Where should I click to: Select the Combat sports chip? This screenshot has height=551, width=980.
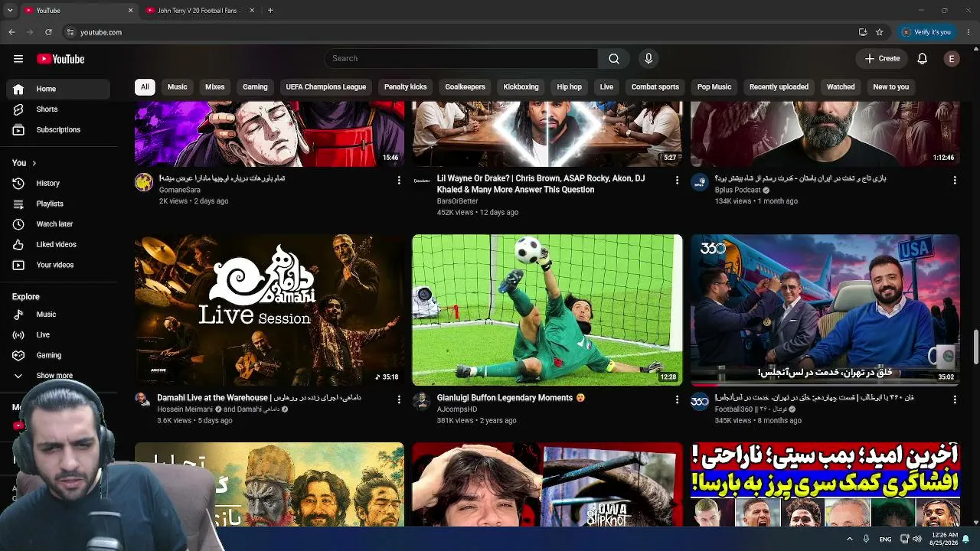(655, 87)
